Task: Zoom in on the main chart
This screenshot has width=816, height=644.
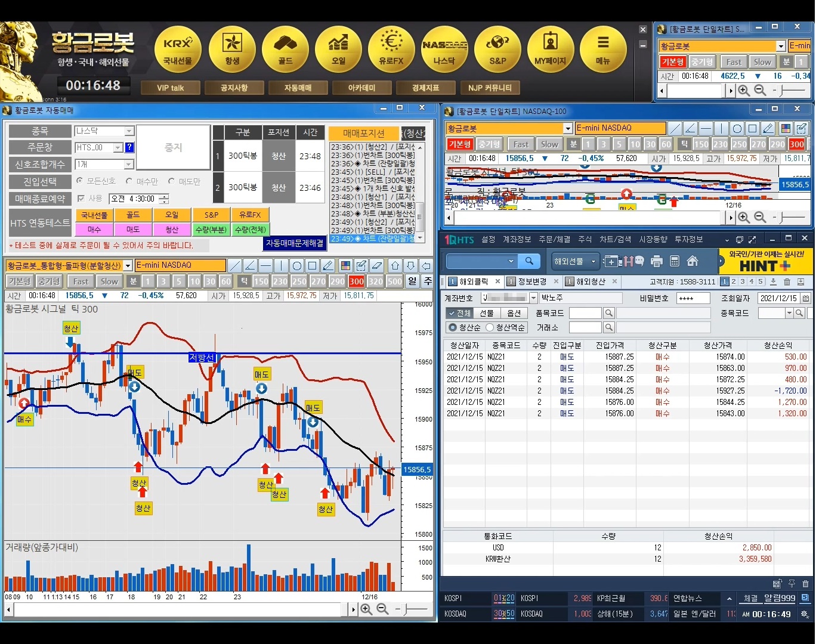Action: [366, 609]
